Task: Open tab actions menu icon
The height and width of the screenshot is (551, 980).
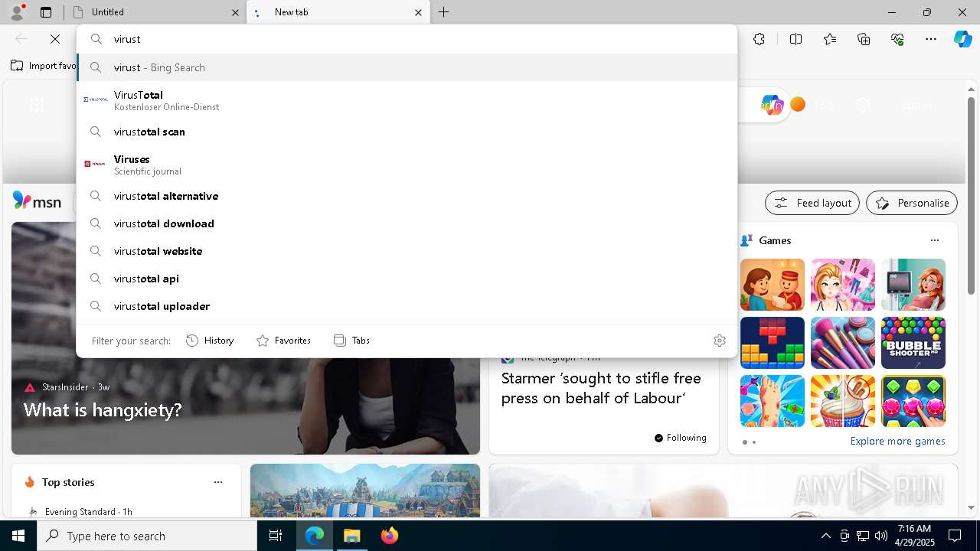Action: (46, 12)
